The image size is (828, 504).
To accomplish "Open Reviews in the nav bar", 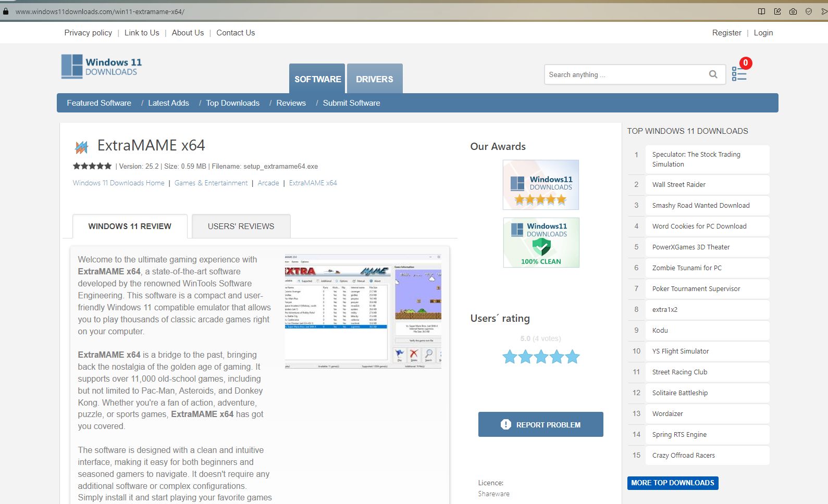I will (291, 103).
